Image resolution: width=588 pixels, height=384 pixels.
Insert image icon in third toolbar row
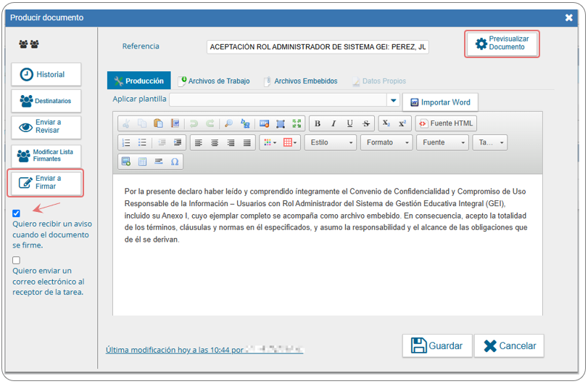[x=126, y=162]
